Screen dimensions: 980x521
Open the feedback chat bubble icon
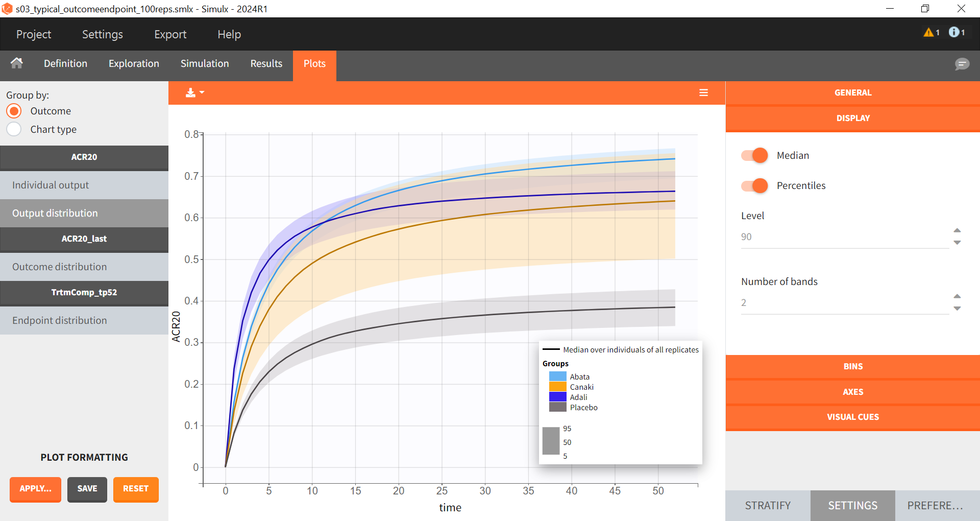(962, 64)
